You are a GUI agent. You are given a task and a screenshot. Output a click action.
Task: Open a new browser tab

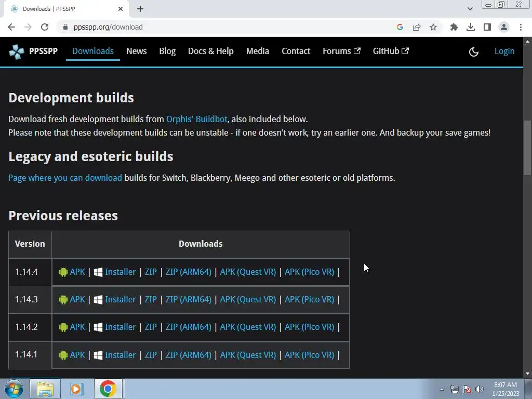[x=140, y=9]
